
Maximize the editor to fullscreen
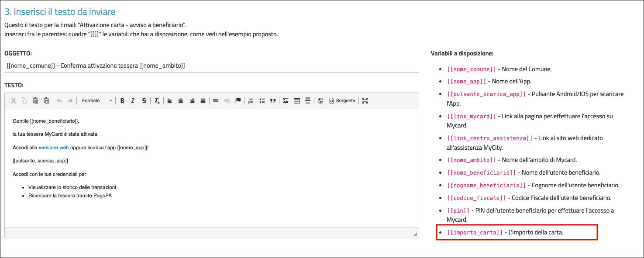365,101
